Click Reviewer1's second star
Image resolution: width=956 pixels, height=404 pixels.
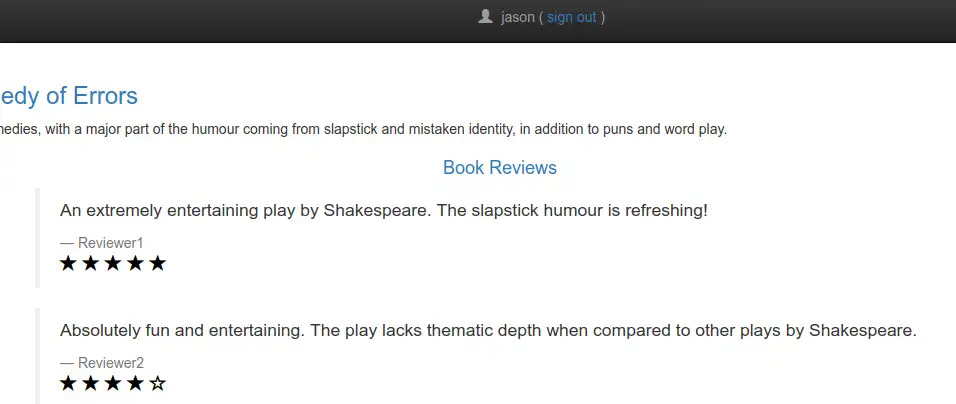[x=90, y=263]
